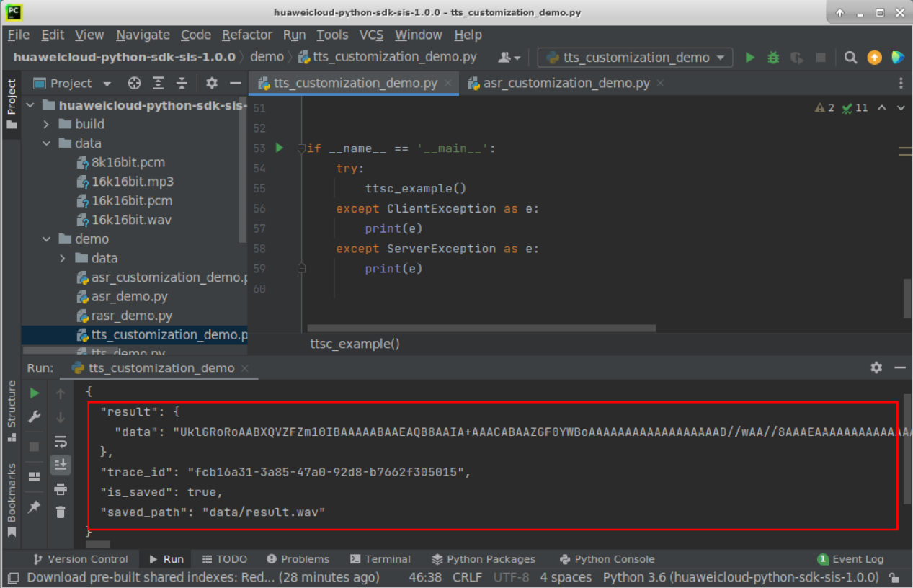Open Search Everywhere magnifier icon
913x588 pixels.
tap(850, 58)
